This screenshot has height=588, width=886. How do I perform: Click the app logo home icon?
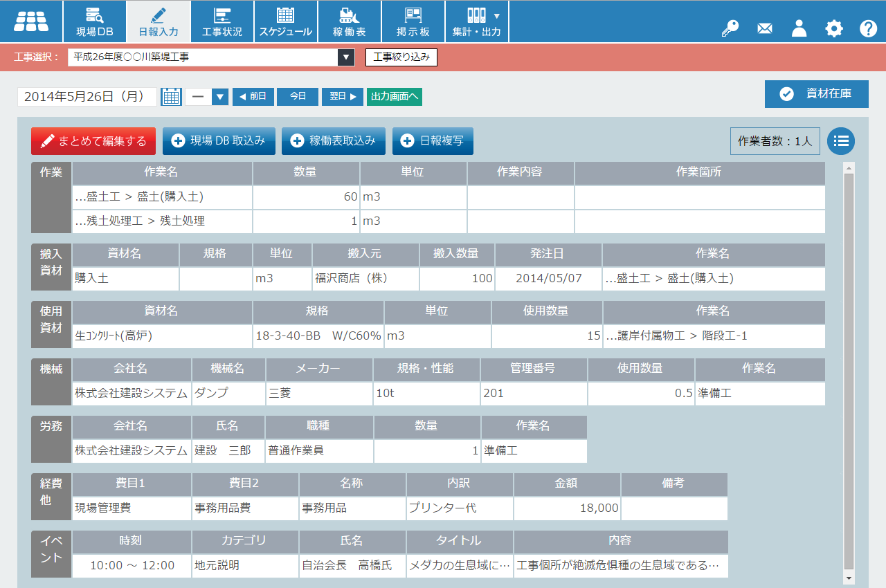click(31, 21)
